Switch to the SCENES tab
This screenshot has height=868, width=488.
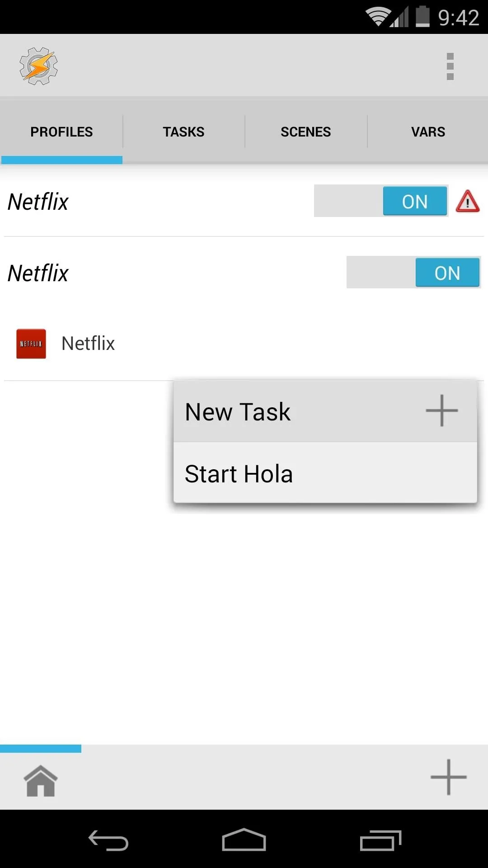point(306,132)
